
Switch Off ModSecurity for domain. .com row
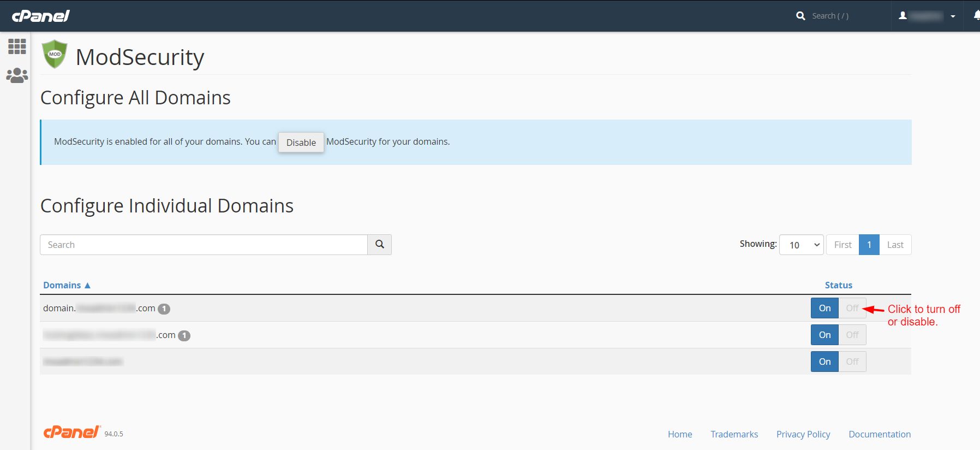(x=852, y=308)
